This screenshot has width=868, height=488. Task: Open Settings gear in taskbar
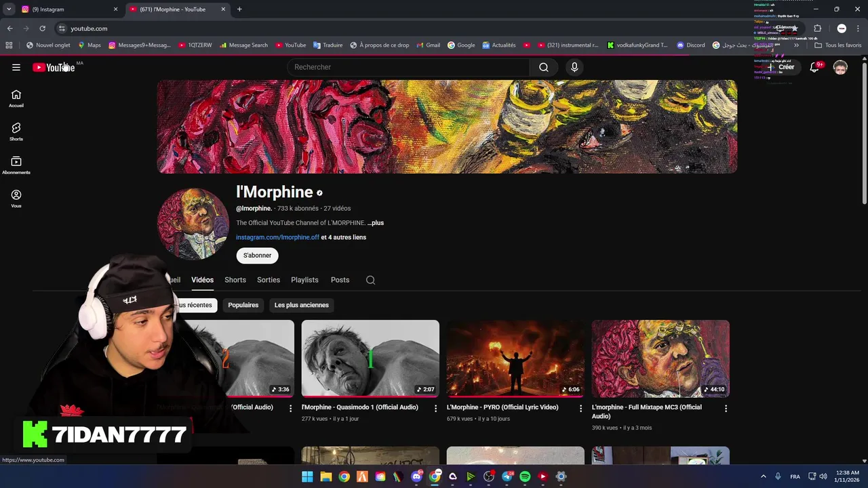point(561,476)
